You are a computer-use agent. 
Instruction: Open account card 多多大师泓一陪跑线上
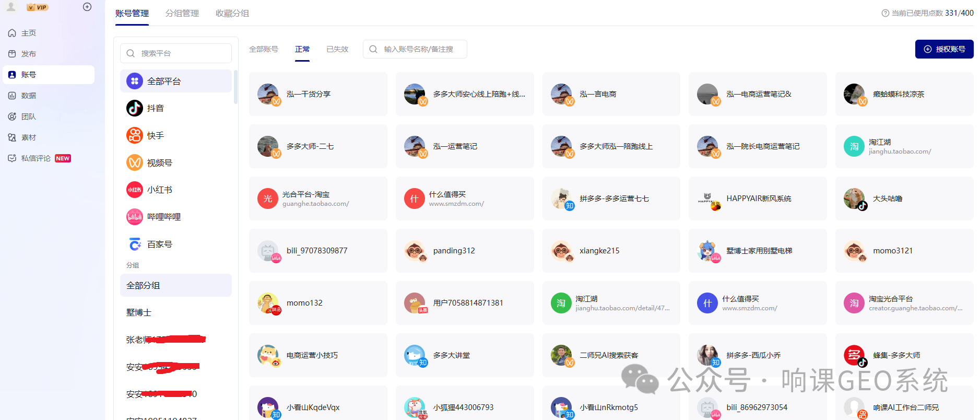[x=611, y=146]
